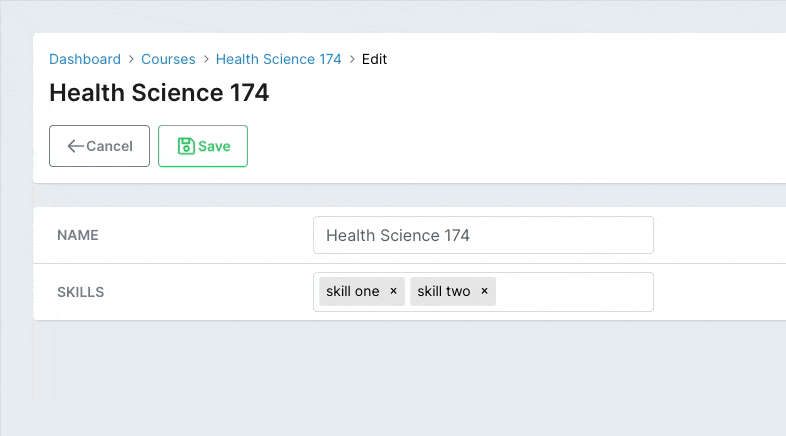This screenshot has height=436, width=786.
Task: Click the Cancel button label
Action: (x=109, y=146)
